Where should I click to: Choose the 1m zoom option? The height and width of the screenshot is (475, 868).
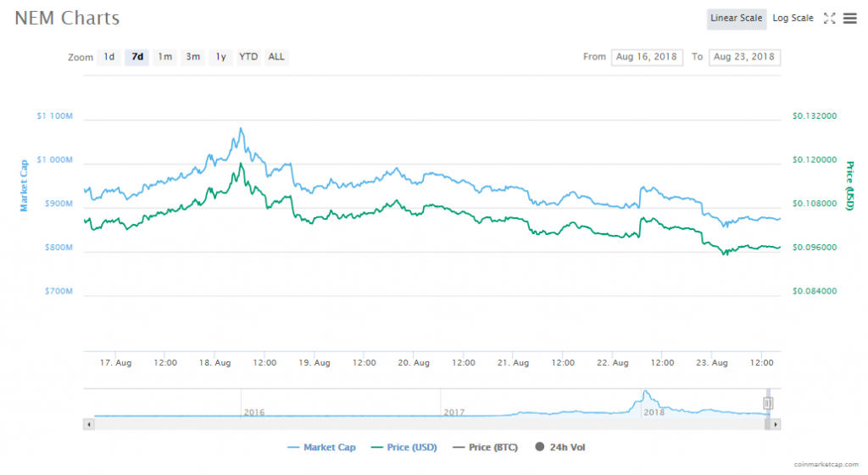[x=165, y=57]
